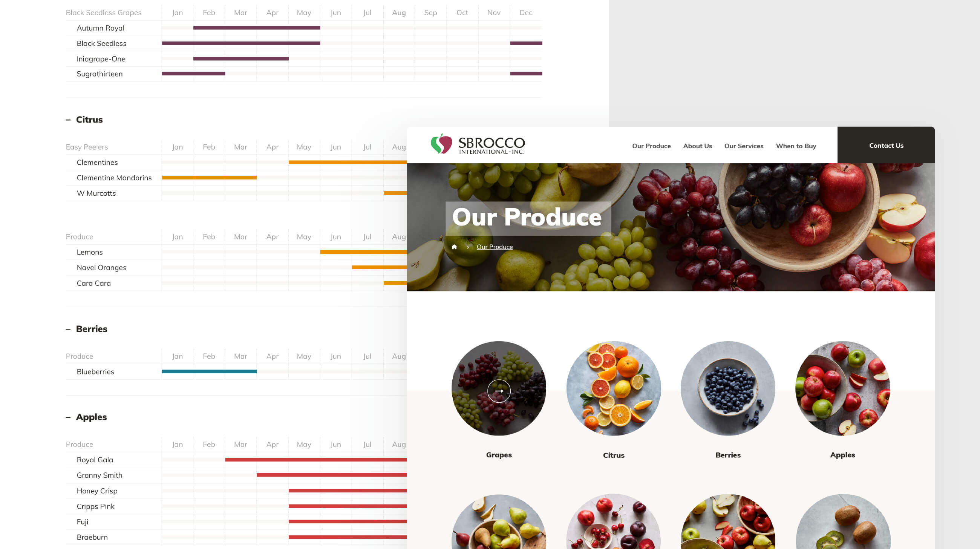Click the arrow navigation icon on grapes
Image resolution: width=980 pixels, height=549 pixels.
[x=499, y=391]
